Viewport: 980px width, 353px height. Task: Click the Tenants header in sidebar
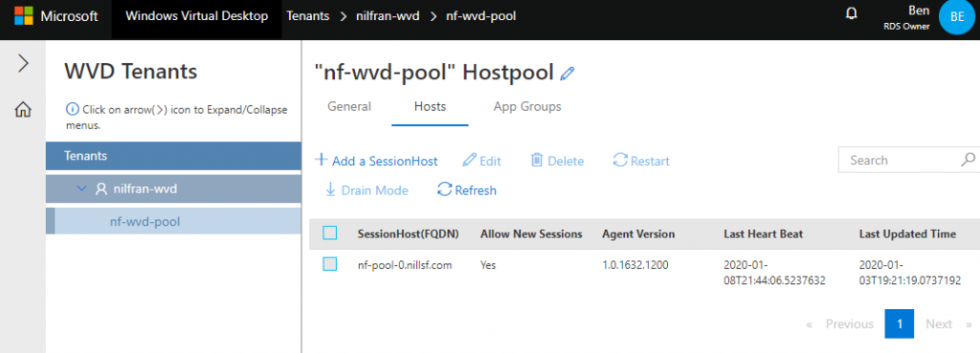[x=174, y=156]
